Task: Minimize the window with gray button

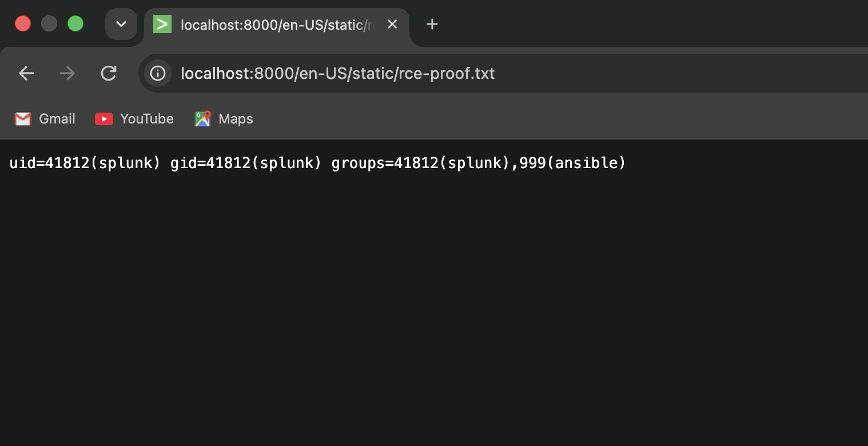Action: [49, 23]
